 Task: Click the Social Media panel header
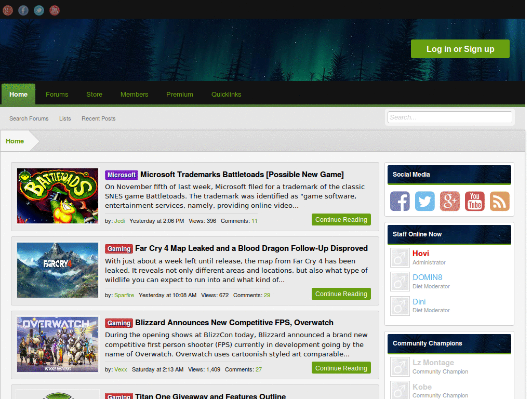tap(449, 175)
